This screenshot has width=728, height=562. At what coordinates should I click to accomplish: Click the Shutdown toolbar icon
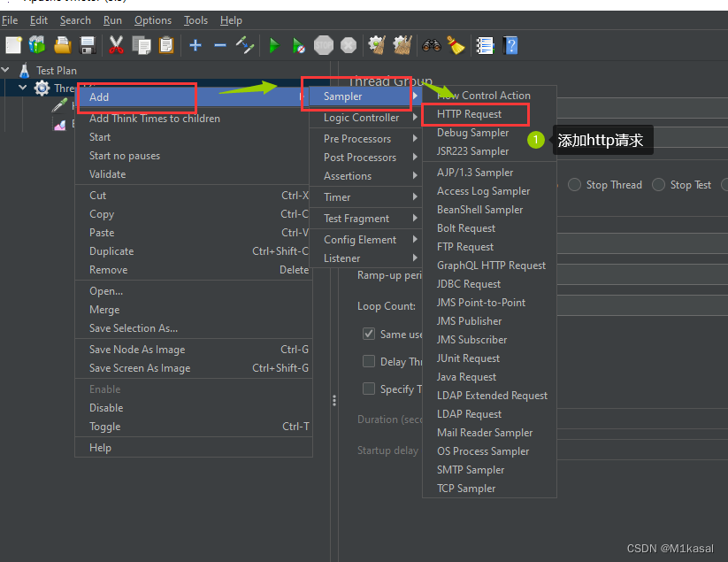[349, 45]
